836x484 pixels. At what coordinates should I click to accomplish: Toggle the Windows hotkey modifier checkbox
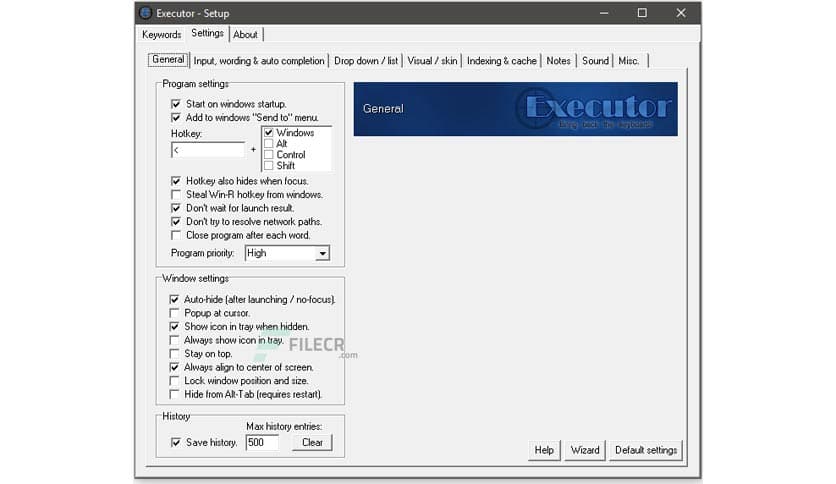pos(269,133)
